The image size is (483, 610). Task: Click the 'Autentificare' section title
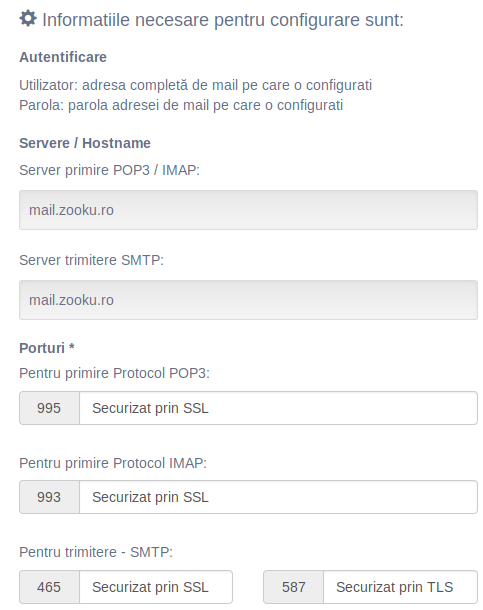tap(63, 57)
